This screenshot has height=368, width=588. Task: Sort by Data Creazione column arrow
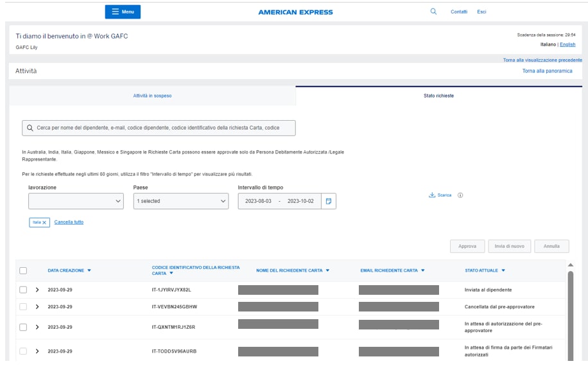coord(89,270)
